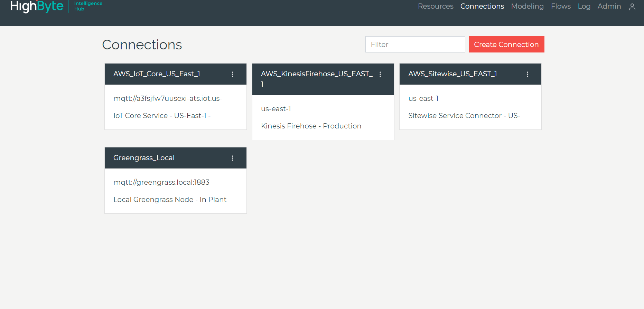Open the AWS_Sitewise_US_EAST_1 connection title

point(452,74)
